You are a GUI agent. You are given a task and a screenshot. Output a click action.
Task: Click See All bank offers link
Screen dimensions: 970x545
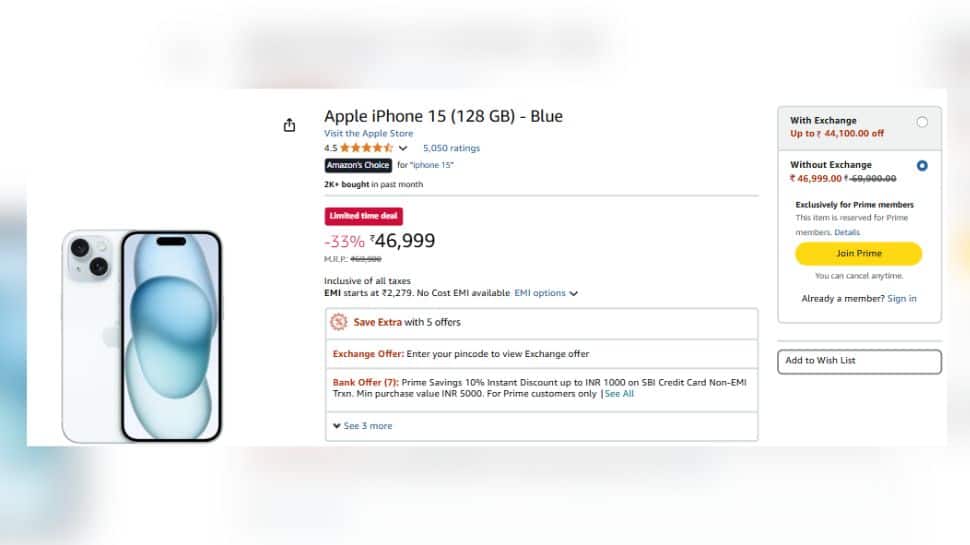coord(619,393)
